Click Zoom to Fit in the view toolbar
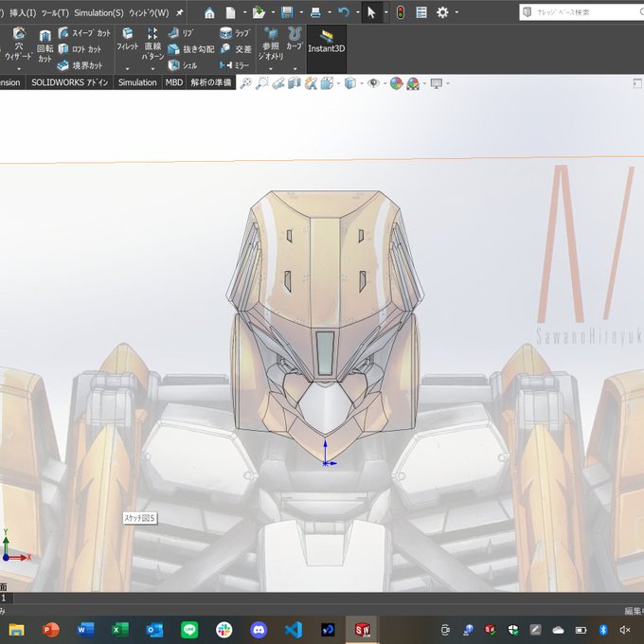This screenshot has width=644, height=644. 245,83
